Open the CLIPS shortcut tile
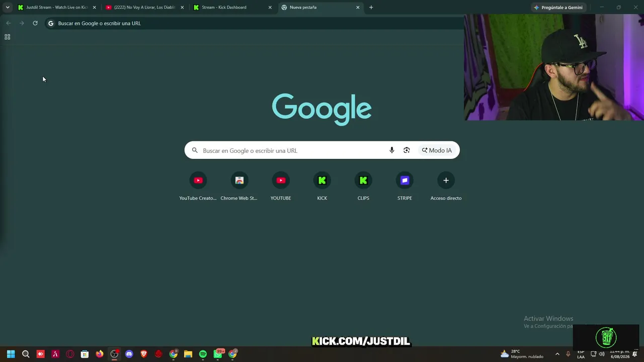Image resolution: width=644 pixels, height=362 pixels. 363,187
